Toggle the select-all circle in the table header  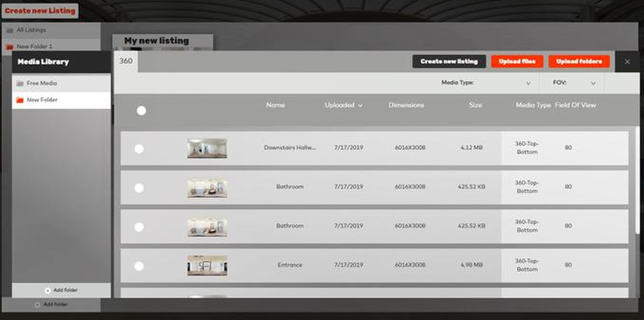click(x=141, y=110)
